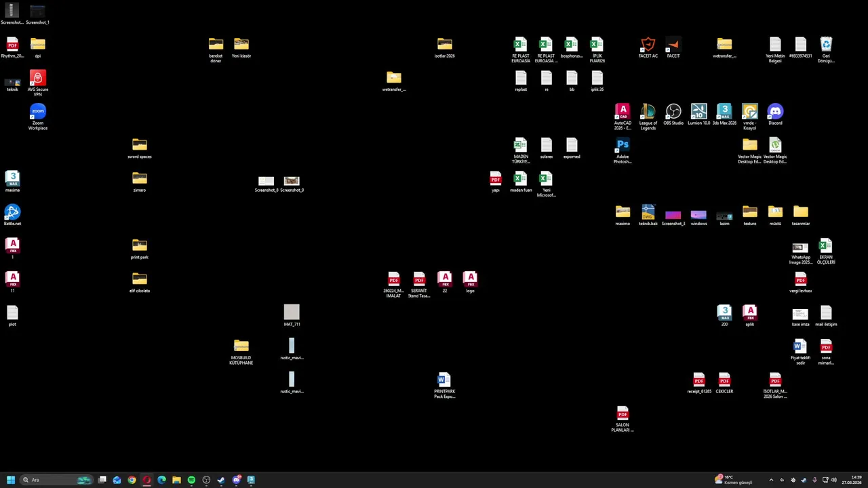The height and width of the screenshot is (488, 868).
Task: Select the texture folder icon
Action: pyautogui.click(x=749, y=216)
